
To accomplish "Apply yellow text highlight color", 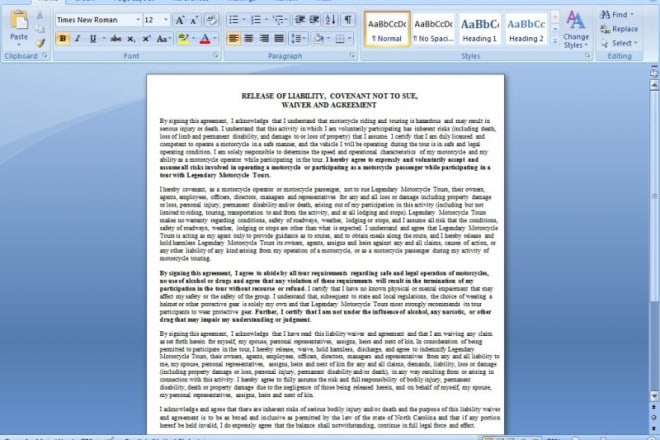I will [183, 39].
